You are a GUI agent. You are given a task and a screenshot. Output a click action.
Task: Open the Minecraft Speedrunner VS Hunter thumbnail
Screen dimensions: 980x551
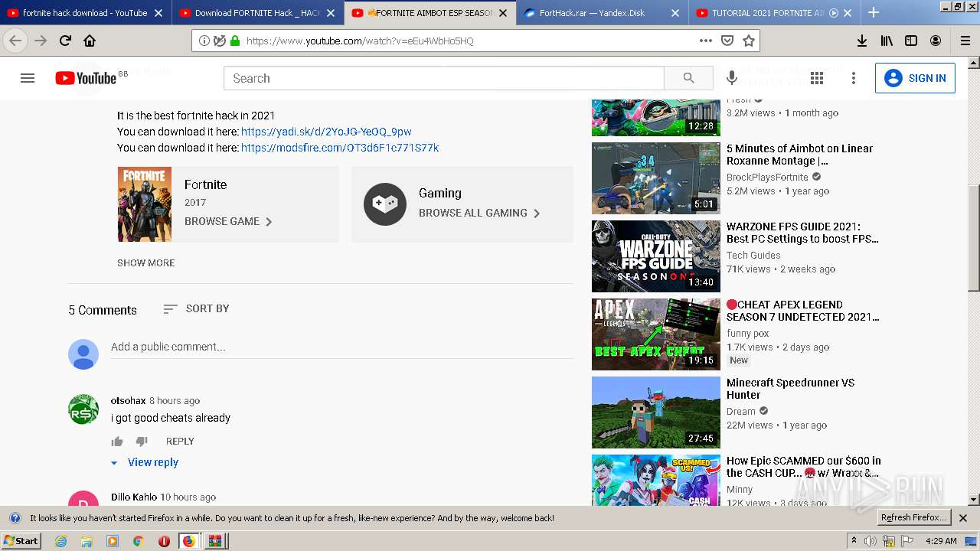click(656, 412)
